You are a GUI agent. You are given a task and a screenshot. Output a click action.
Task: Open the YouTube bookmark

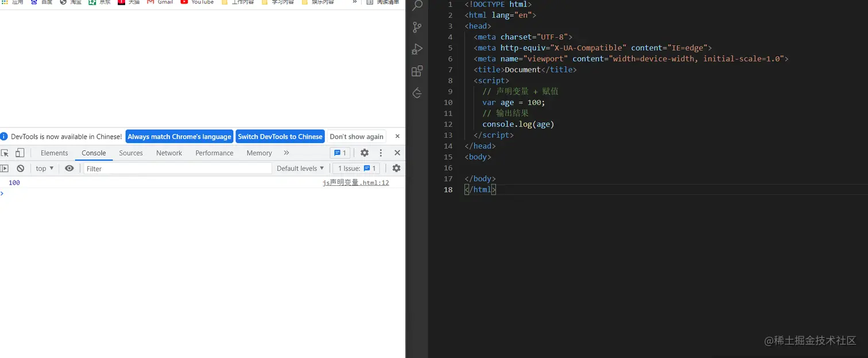click(x=197, y=2)
